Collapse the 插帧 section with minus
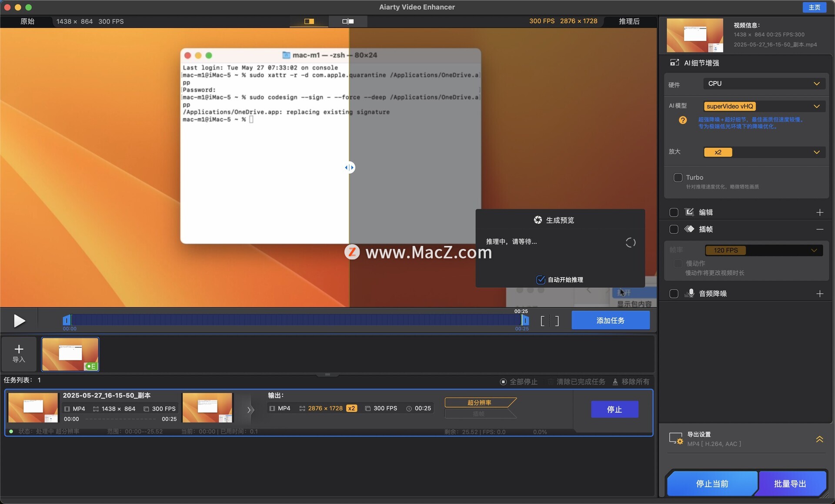835x504 pixels. tap(820, 229)
